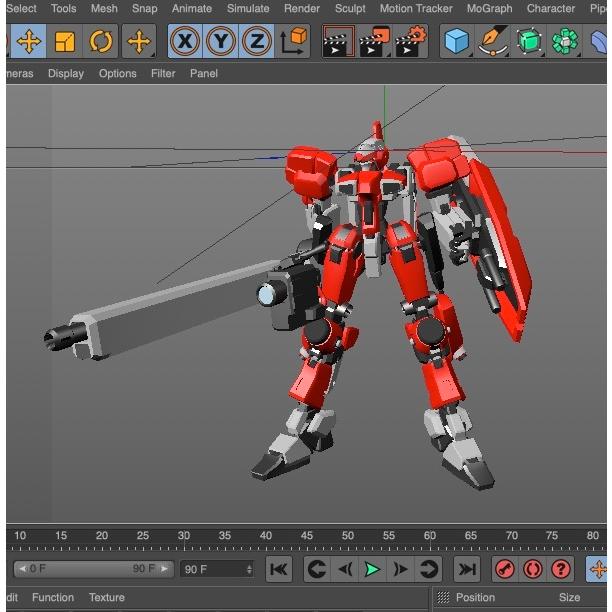Image resolution: width=612 pixels, height=612 pixels.
Task: Open Edit Render Settings icon
Action: click(411, 41)
